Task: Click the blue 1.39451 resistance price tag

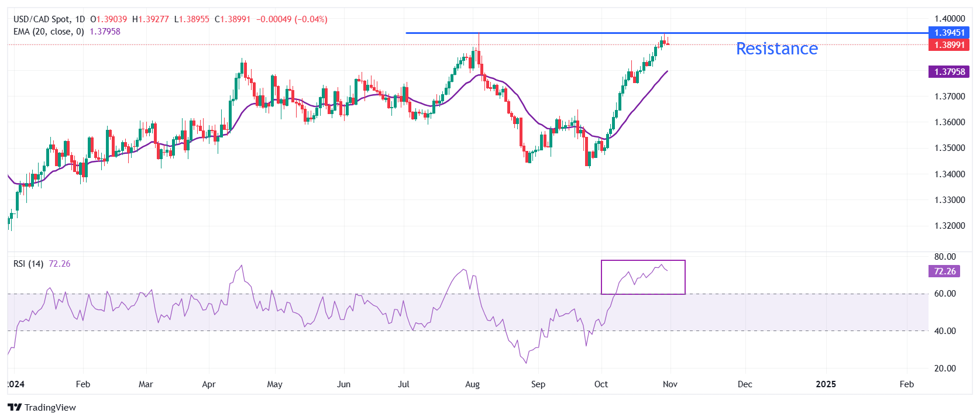Action: (x=948, y=33)
